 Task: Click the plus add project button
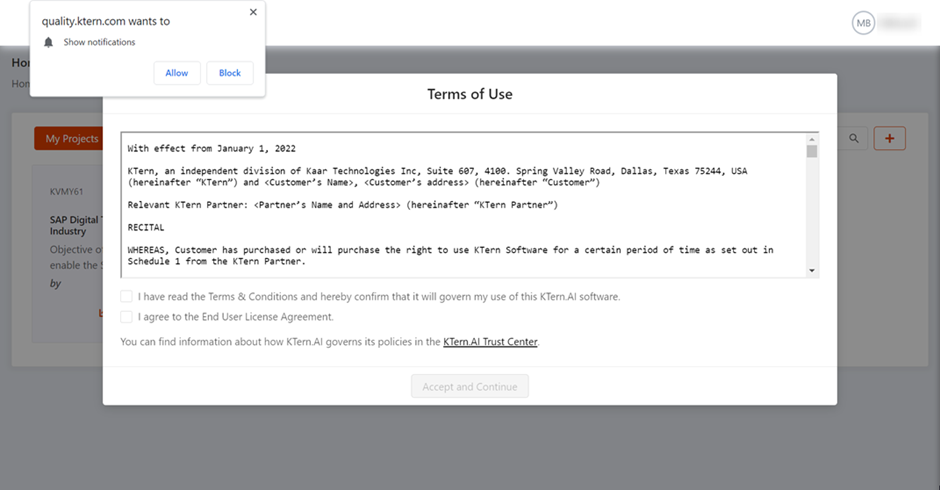890,139
